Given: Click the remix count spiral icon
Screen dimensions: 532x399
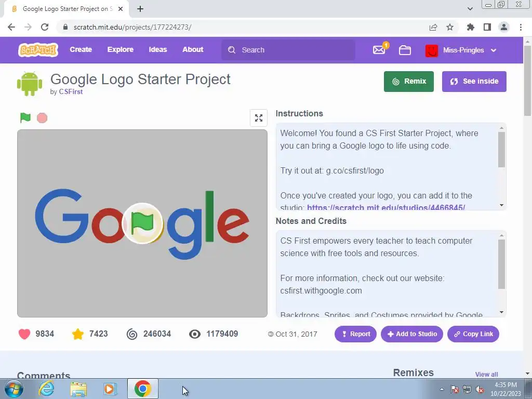Looking at the screenshot, I should click(132, 334).
